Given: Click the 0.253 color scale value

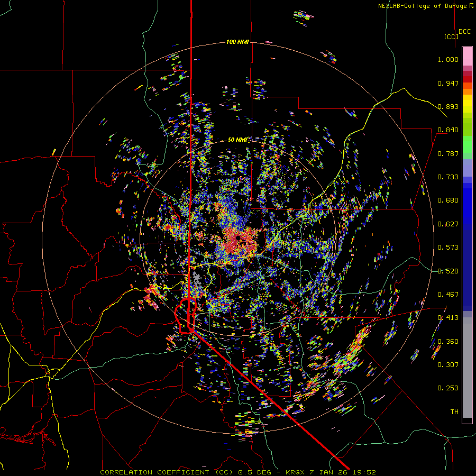Looking at the screenshot, I should point(448,388).
